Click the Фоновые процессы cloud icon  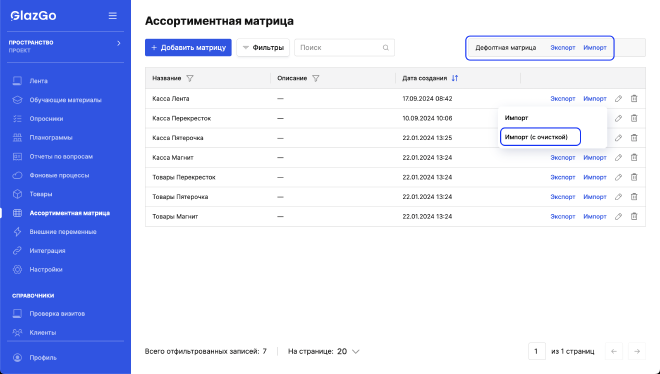17,175
